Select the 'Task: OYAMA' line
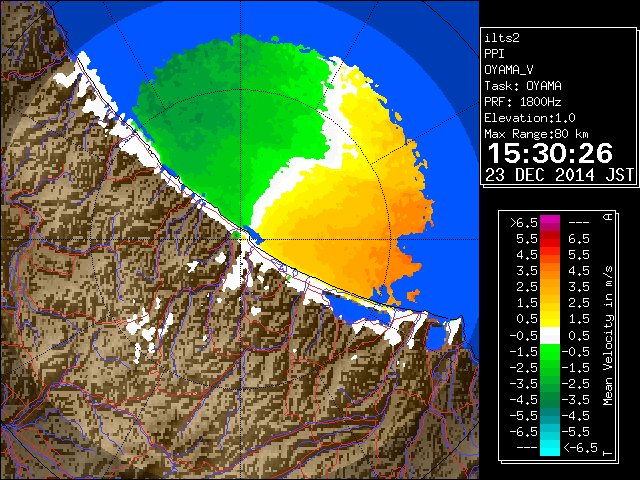The width and height of the screenshot is (640, 480). (x=523, y=86)
